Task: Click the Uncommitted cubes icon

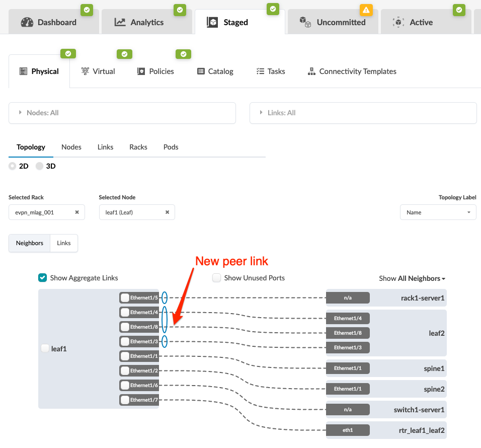Action: (x=305, y=22)
